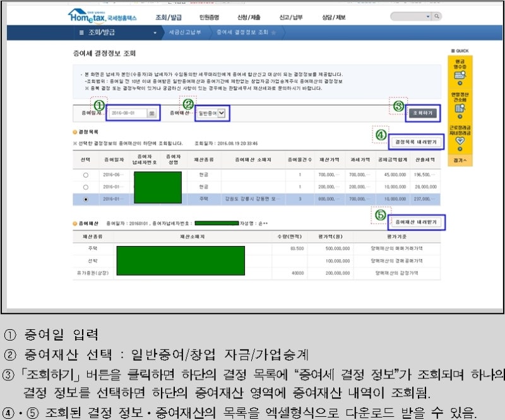The image size is (505, 420).
Task: Select the 2016-01 현금 row radio button
Action: click(85, 187)
